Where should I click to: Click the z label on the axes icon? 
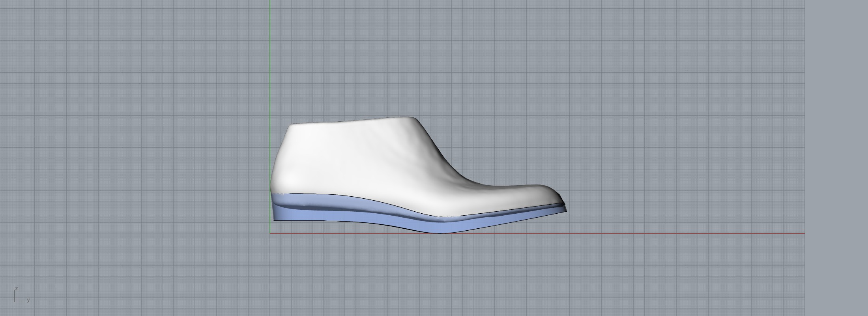point(16,289)
